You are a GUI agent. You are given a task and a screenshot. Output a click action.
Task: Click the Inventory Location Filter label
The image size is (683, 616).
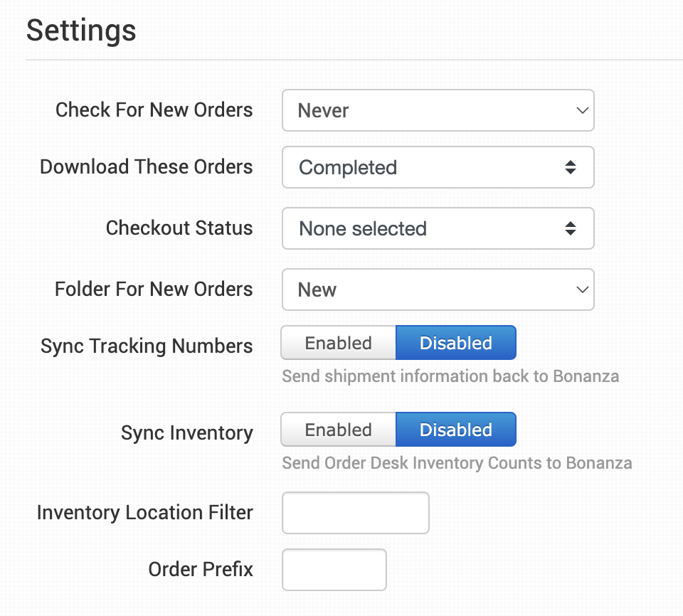(x=144, y=513)
